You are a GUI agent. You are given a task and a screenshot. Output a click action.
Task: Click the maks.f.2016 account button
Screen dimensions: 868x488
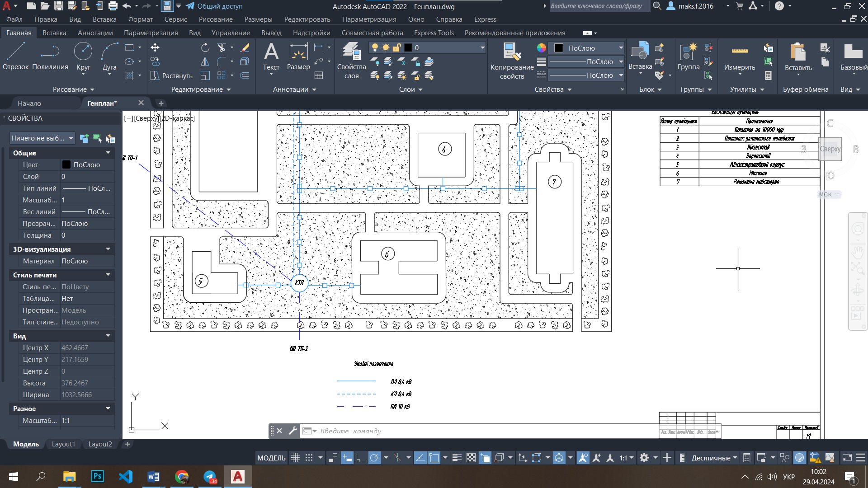coord(696,6)
